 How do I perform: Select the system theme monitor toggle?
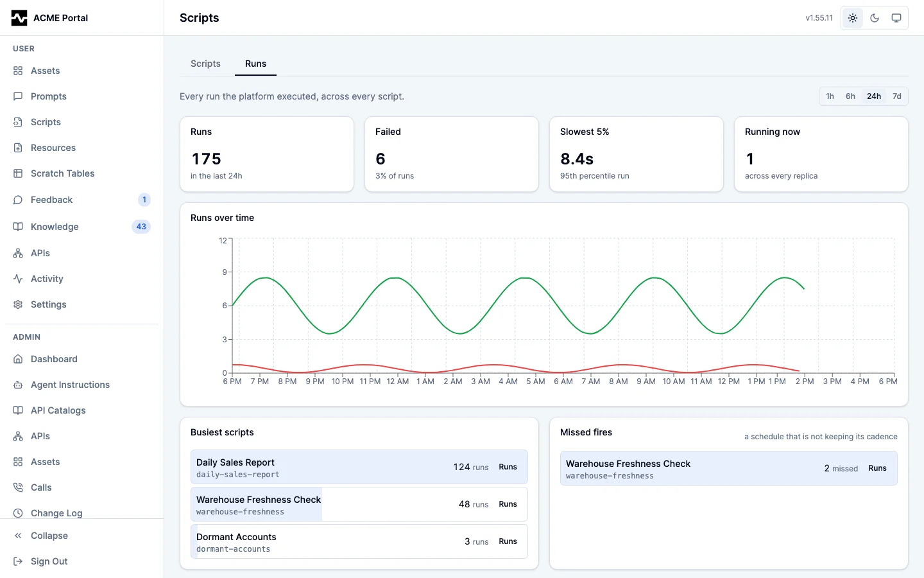pos(896,18)
